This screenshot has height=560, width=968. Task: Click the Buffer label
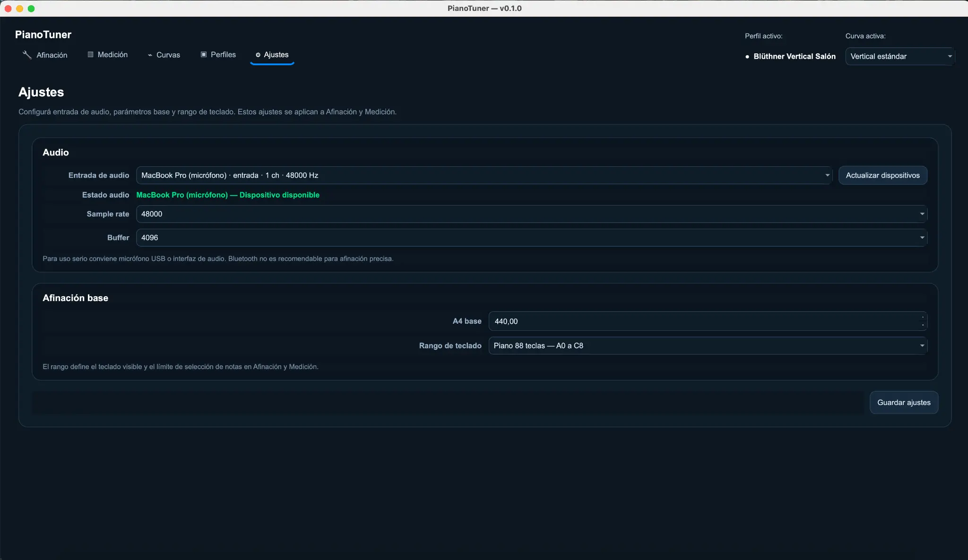pyautogui.click(x=118, y=238)
